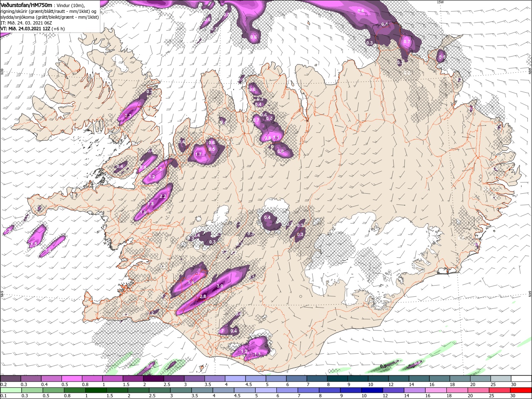Select the bright pink 0.5–0.8 snow swatch
The image size is (532, 399).
click(72, 379)
